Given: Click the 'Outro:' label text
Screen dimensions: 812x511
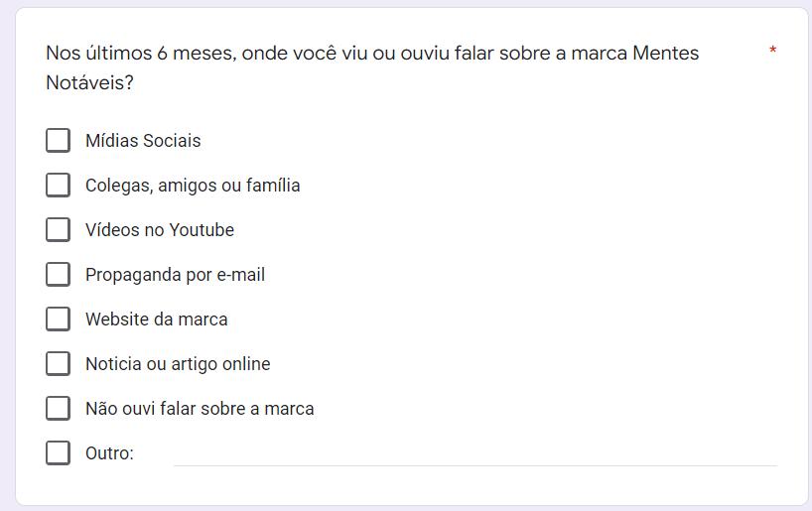Looking at the screenshot, I should tap(109, 453).
